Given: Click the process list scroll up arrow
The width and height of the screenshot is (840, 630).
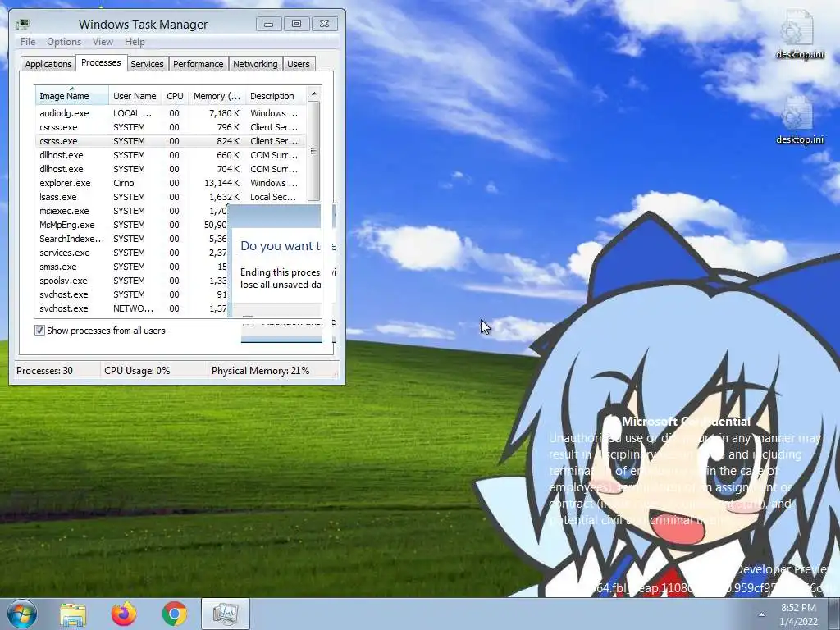Looking at the screenshot, I should click(314, 94).
